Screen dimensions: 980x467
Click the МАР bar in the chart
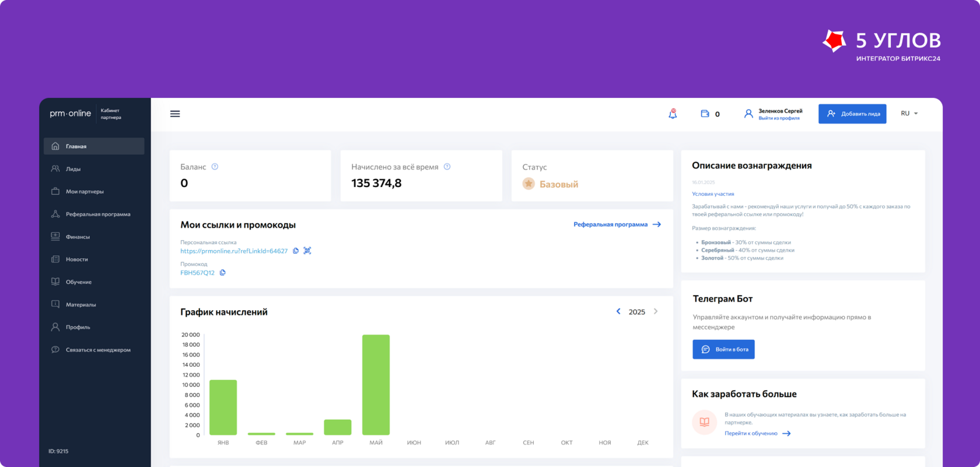299,434
